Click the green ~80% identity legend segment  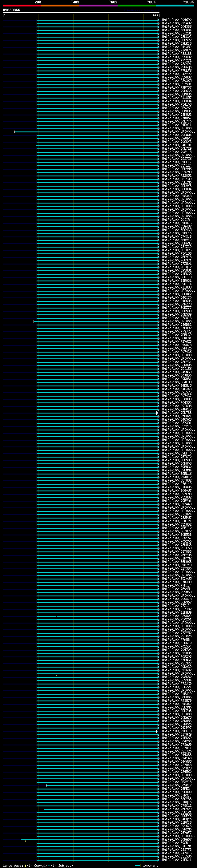136,6
